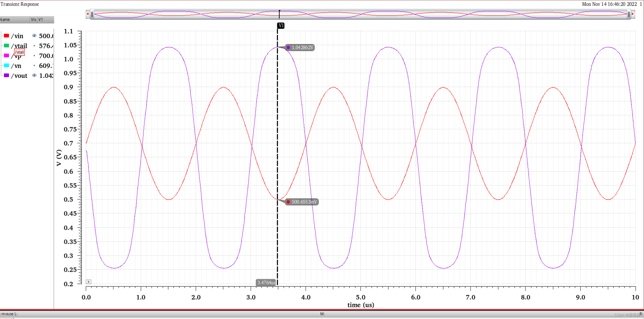Viewport: 644px width, 319px height.
Task: Click the V1 column header
Action: (46, 20)
